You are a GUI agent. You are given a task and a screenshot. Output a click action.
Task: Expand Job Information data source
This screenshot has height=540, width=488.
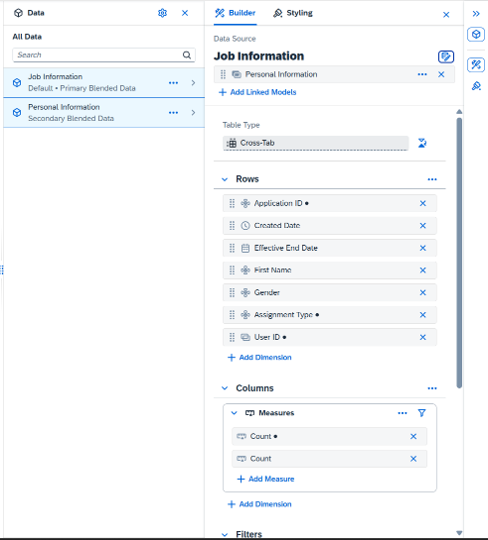point(193,83)
